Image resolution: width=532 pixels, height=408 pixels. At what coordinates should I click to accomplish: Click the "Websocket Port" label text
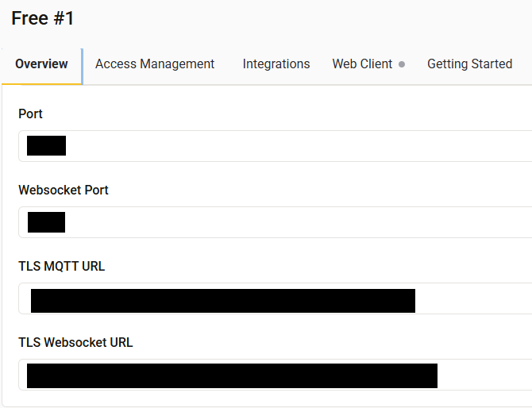(64, 191)
